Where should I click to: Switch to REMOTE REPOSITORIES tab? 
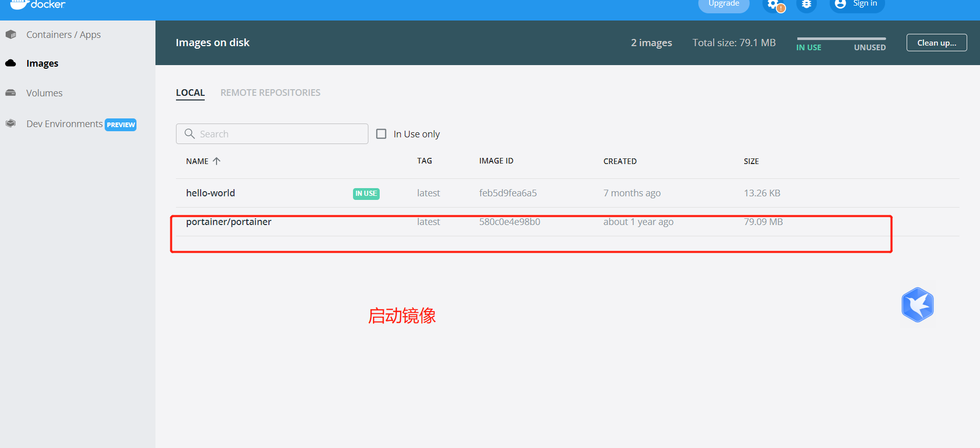(270, 93)
